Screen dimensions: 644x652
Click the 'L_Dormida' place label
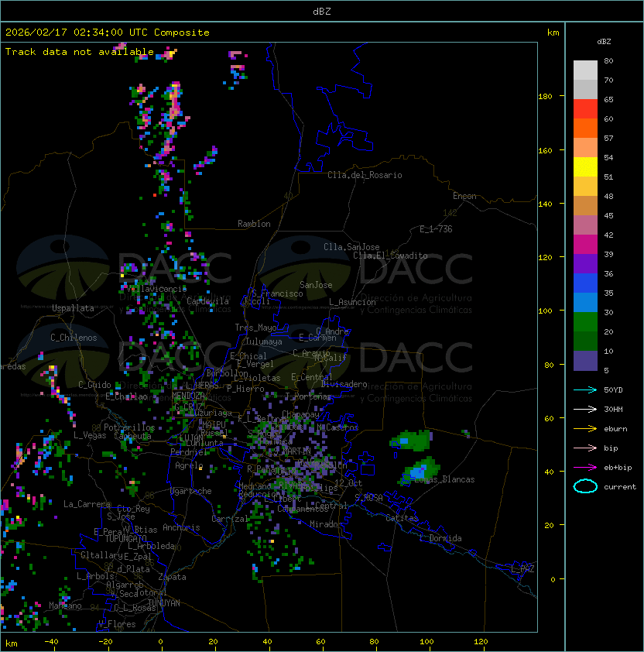(x=440, y=538)
